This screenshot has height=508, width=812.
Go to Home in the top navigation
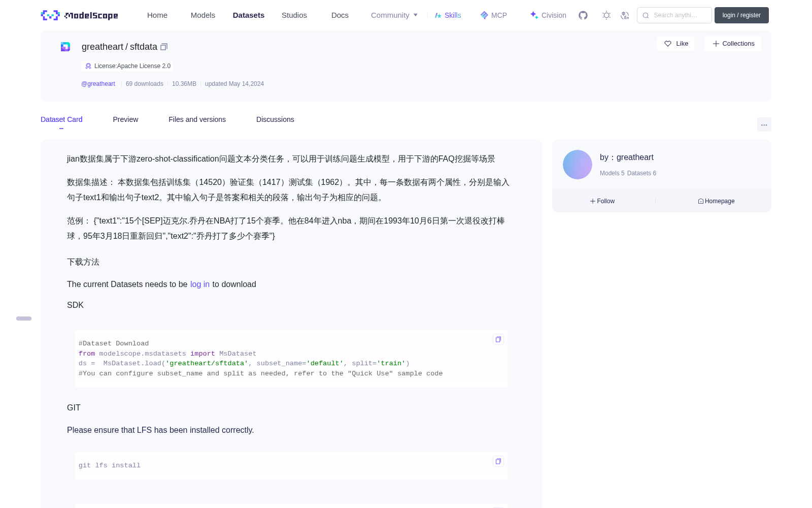[157, 15]
